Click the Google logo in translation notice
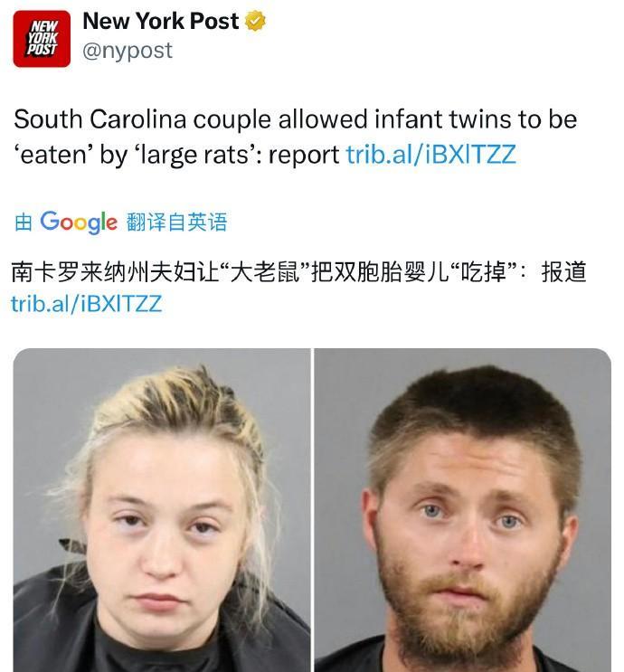 point(79,222)
